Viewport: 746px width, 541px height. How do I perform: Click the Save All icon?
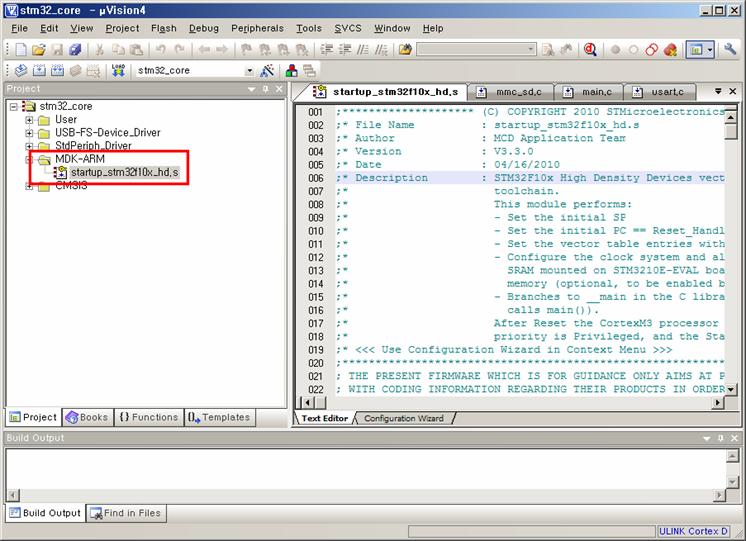click(x=75, y=49)
